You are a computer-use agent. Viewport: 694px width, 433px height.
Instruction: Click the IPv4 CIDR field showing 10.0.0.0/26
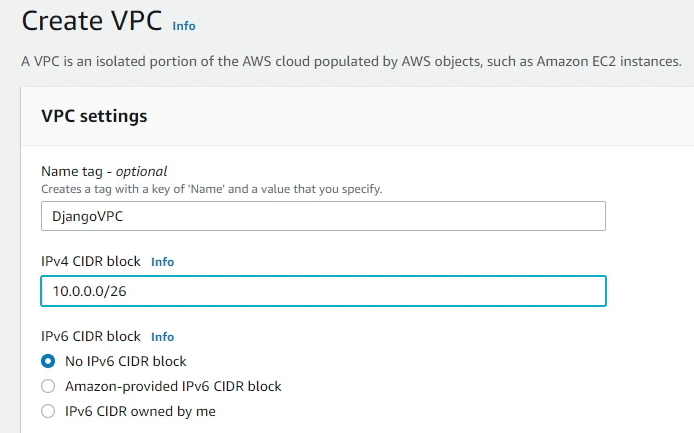(x=323, y=291)
